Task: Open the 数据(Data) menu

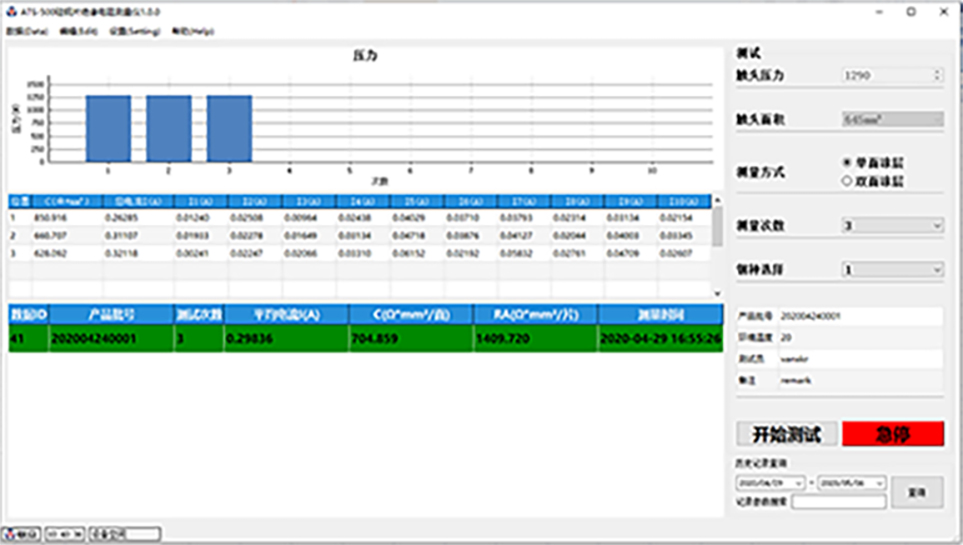Action: pyautogui.click(x=27, y=31)
